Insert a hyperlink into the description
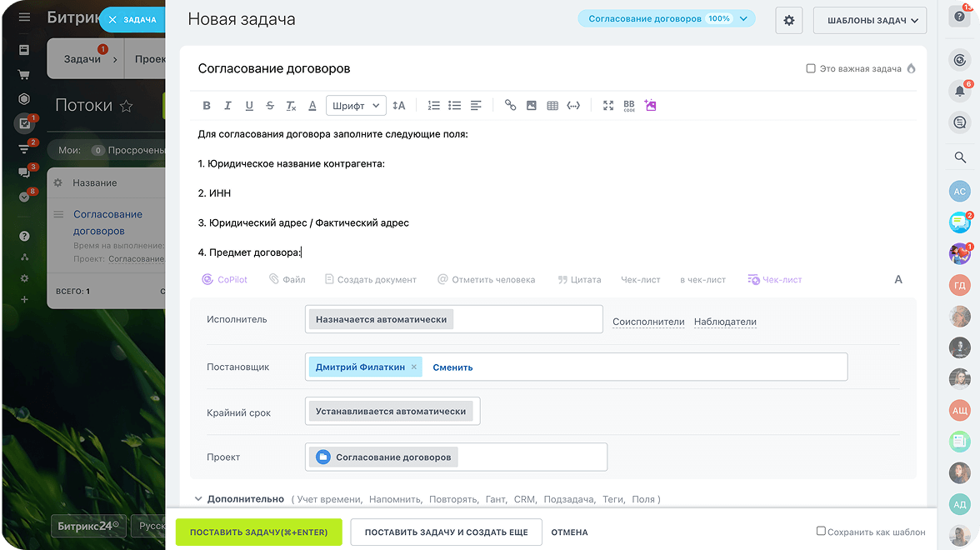 [510, 106]
